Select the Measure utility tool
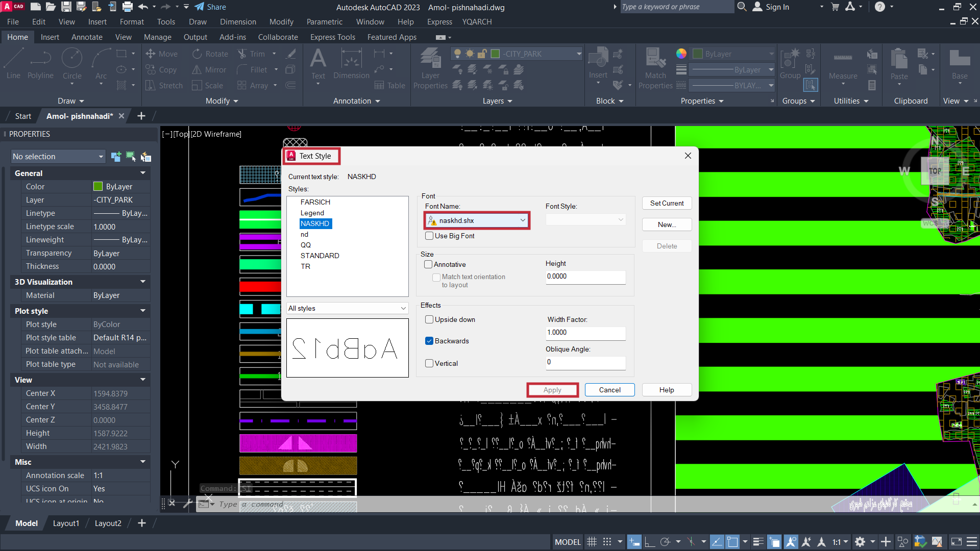This screenshot has width=980, height=551. (843, 65)
